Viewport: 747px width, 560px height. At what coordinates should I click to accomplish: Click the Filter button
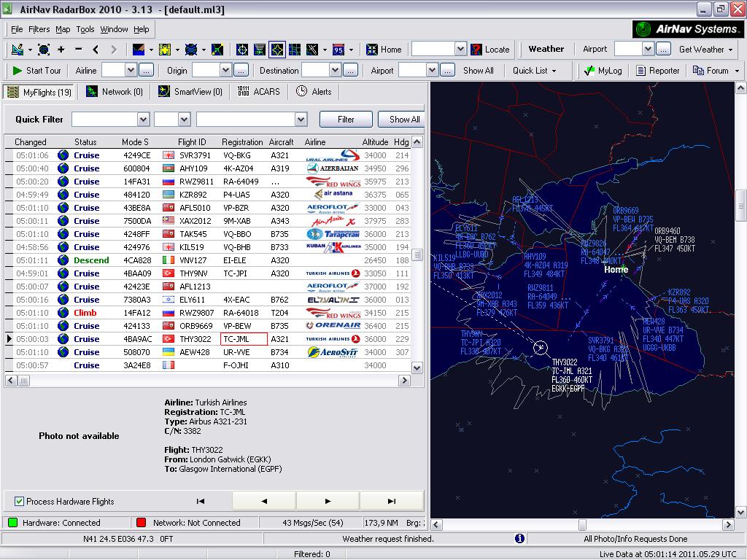(346, 120)
